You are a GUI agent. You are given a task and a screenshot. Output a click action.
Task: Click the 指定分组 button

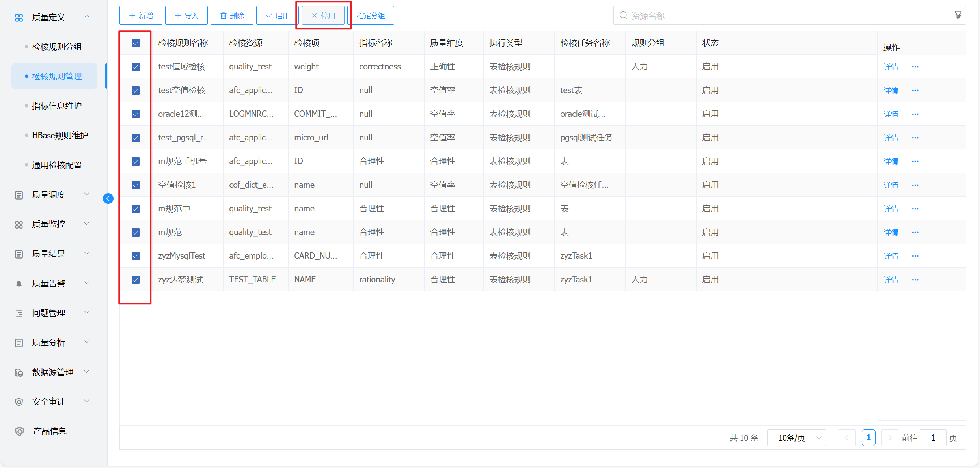click(x=371, y=15)
